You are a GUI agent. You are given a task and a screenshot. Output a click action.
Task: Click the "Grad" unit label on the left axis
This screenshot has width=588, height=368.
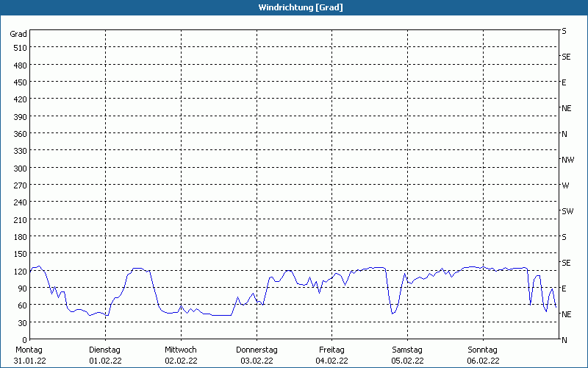point(18,34)
